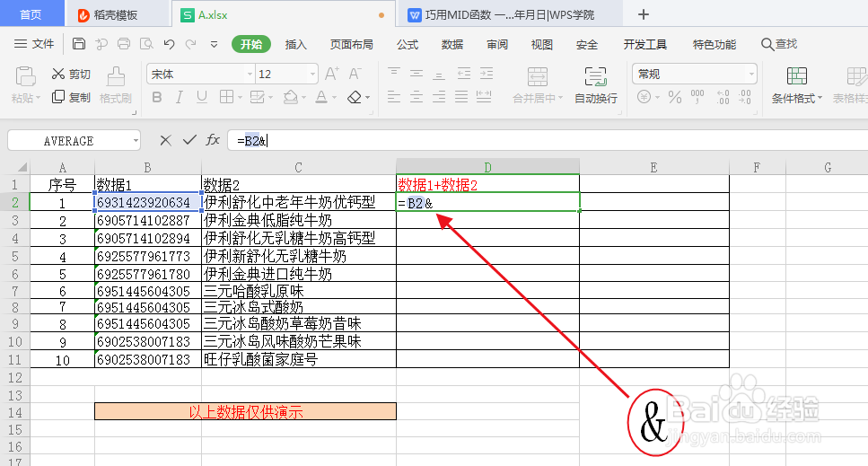Increase font size with A+ icon
This screenshot has height=466, width=868.
point(331,74)
